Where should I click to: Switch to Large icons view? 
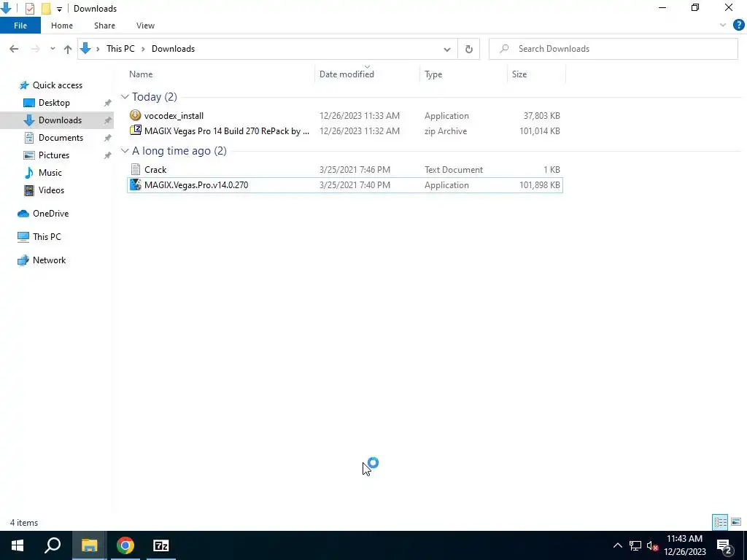tap(736, 522)
